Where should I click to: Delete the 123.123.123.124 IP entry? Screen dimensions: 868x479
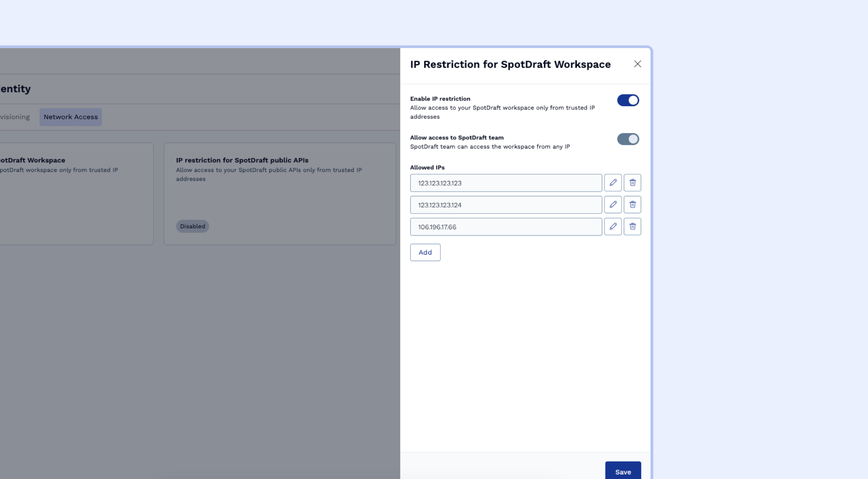tap(632, 205)
